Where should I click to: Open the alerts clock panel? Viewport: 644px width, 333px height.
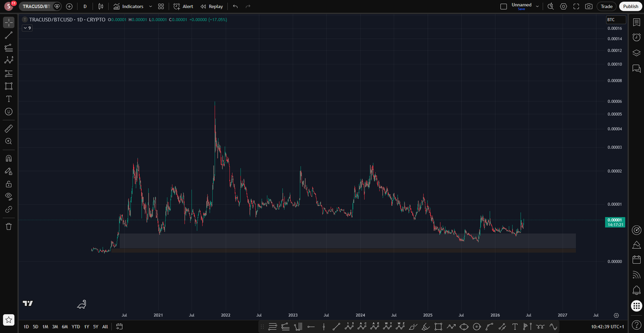636,37
